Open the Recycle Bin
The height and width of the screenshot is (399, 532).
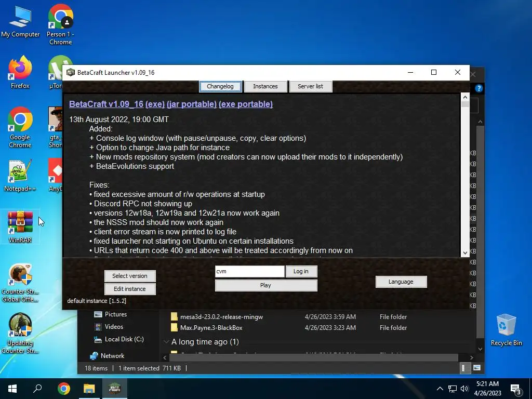click(506, 330)
